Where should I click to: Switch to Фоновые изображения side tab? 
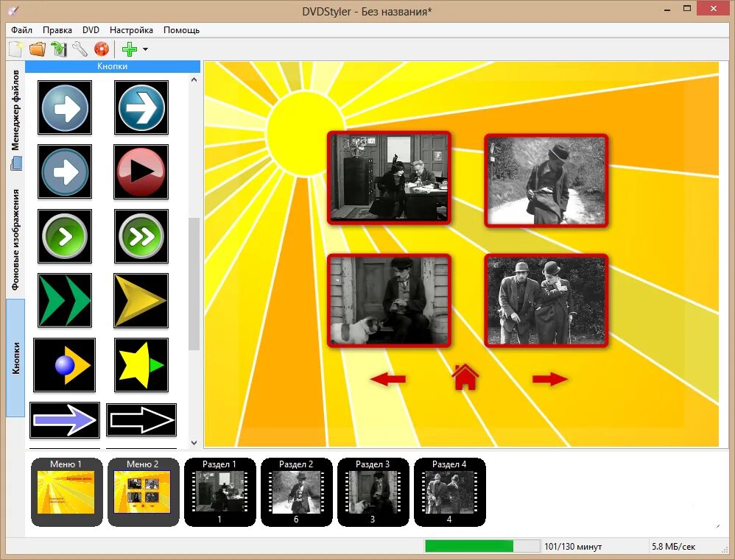(x=15, y=239)
